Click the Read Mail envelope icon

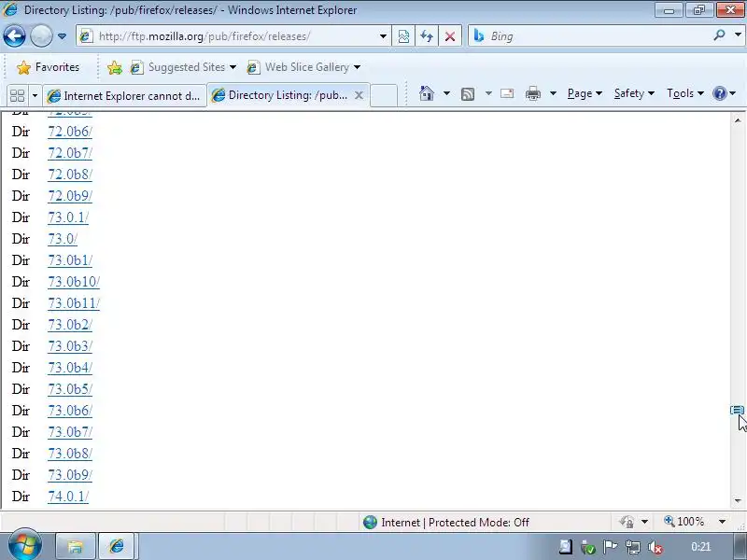pos(507,93)
